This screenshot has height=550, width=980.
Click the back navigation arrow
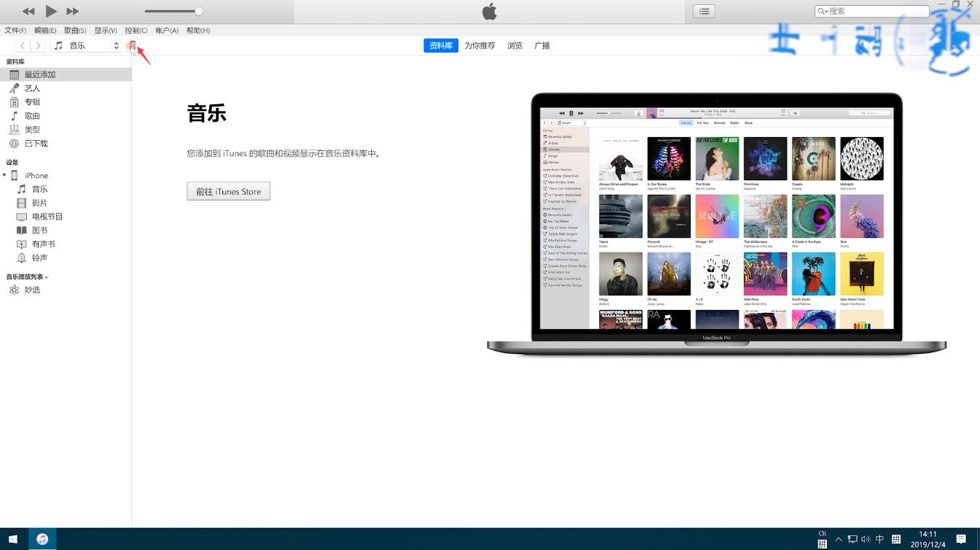tap(23, 45)
